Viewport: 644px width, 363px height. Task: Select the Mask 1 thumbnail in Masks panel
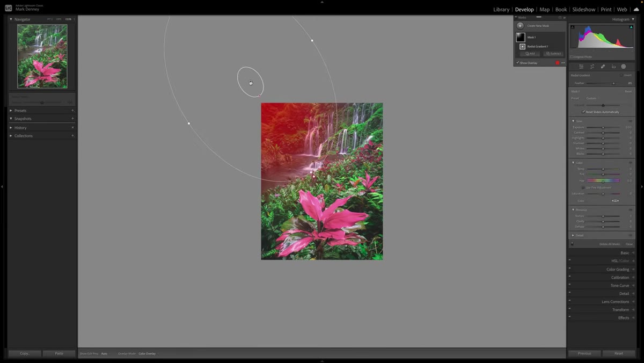(x=521, y=38)
